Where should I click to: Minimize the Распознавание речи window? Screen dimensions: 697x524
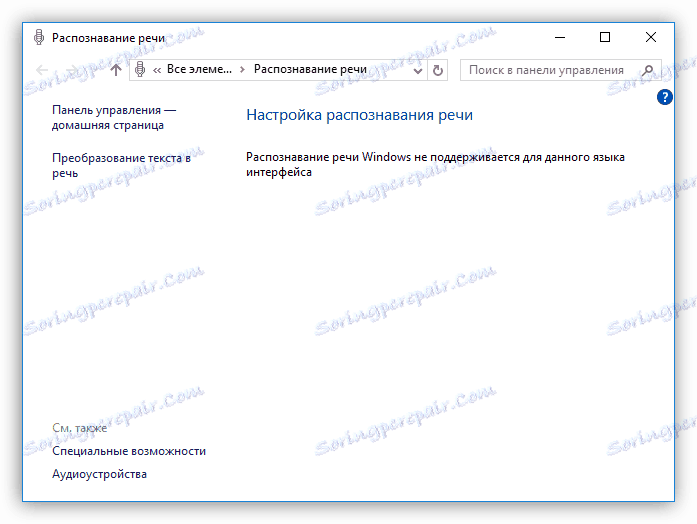(x=560, y=37)
